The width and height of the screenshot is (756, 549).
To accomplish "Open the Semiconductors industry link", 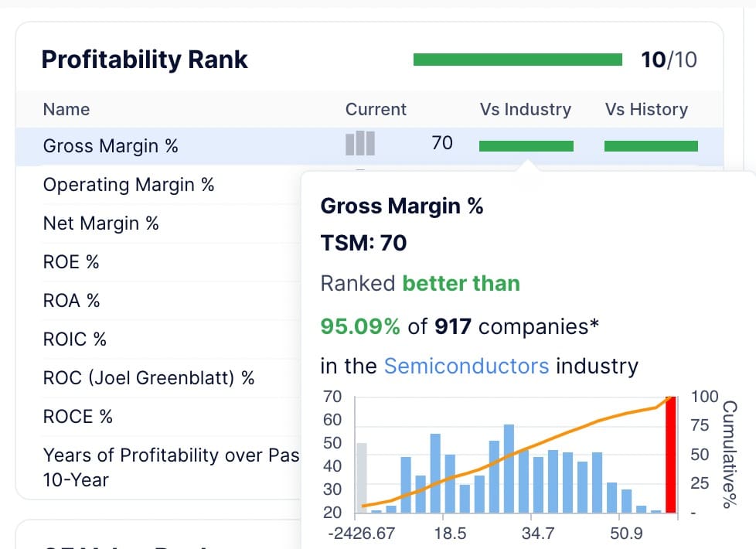I will click(466, 366).
